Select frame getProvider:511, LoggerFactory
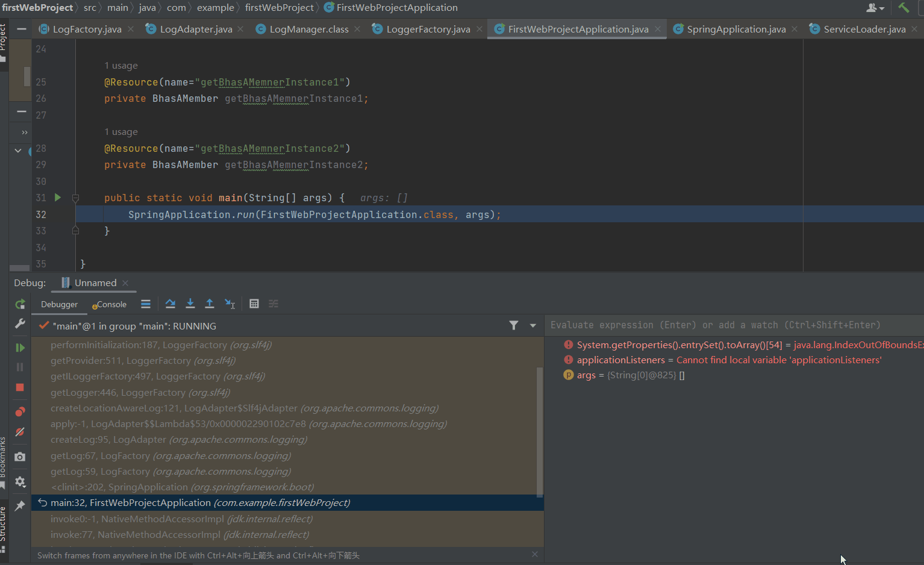This screenshot has height=565, width=924. click(x=284, y=360)
